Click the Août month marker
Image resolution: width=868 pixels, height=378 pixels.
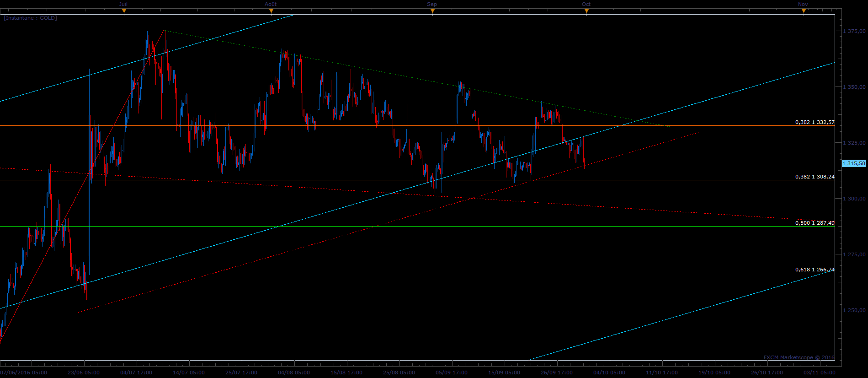click(x=271, y=4)
